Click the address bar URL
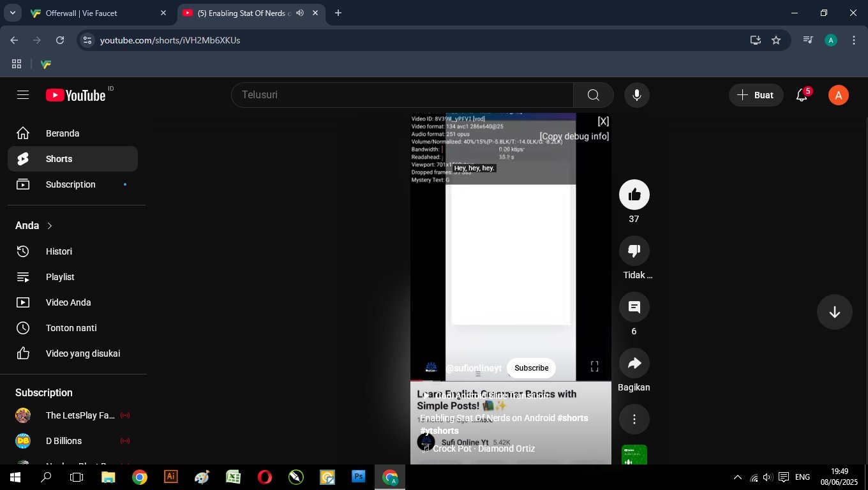The image size is (868, 490). click(170, 40)
